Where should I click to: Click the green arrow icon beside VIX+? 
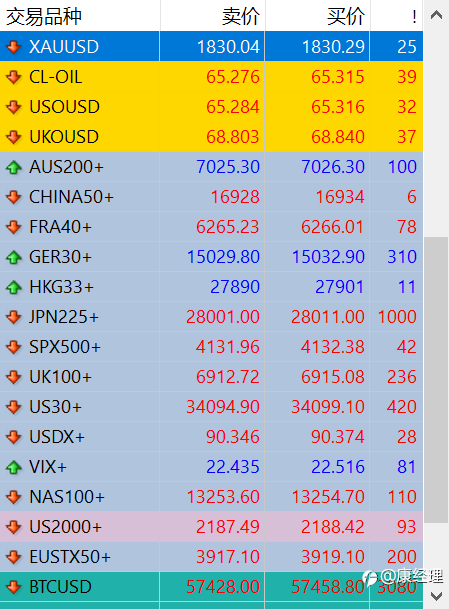(14, 467)
